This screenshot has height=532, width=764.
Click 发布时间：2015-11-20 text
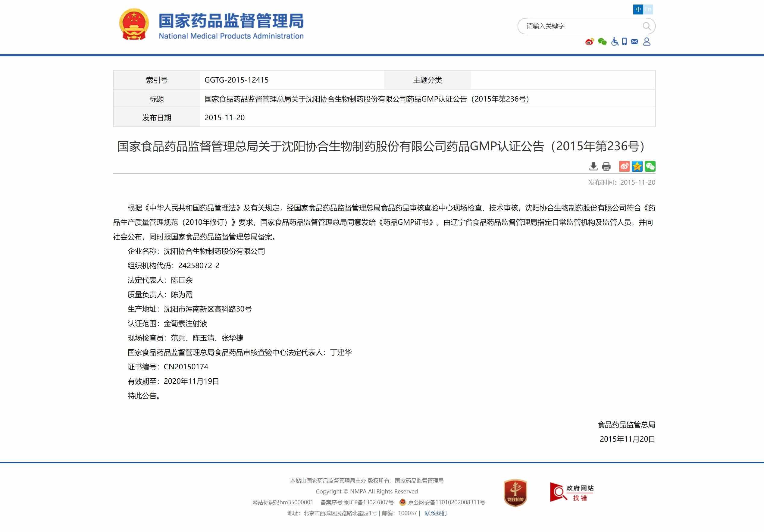[x=622, y=182]
